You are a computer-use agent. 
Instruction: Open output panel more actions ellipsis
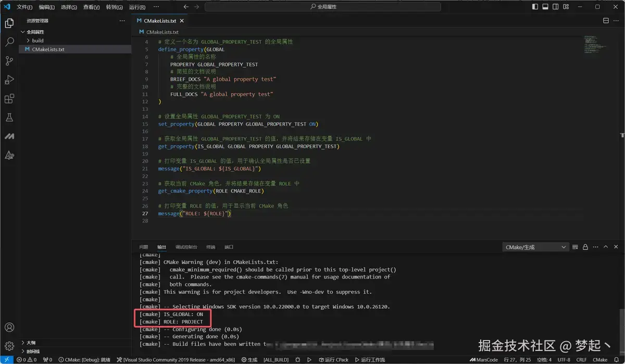[x=595, y=247]
